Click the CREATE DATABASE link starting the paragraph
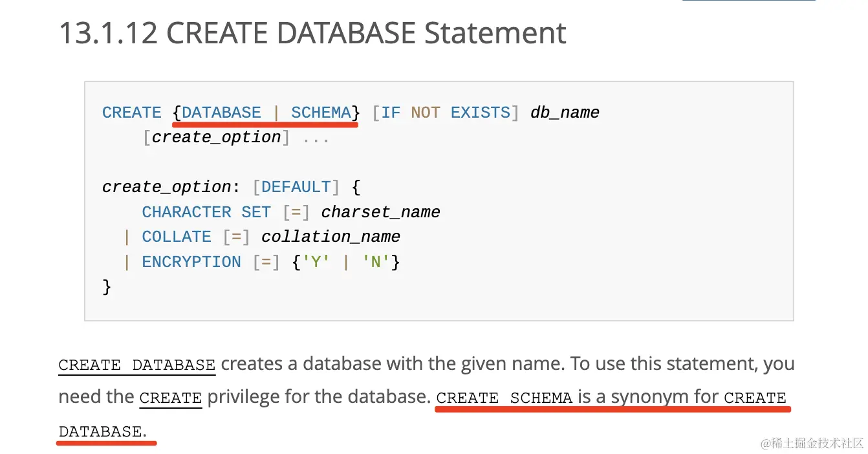868x454 pixels. point(136,365)
